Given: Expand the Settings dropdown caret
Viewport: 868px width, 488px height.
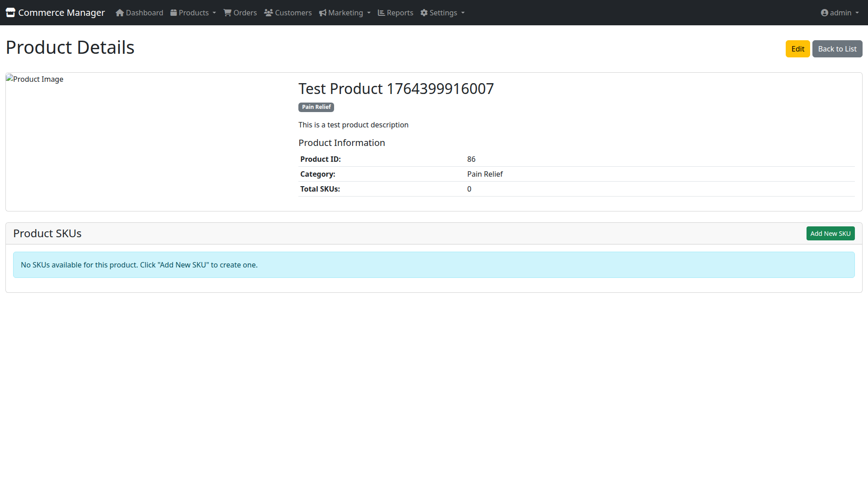Looking at the screenshot, I should click(x=463, y=13).
